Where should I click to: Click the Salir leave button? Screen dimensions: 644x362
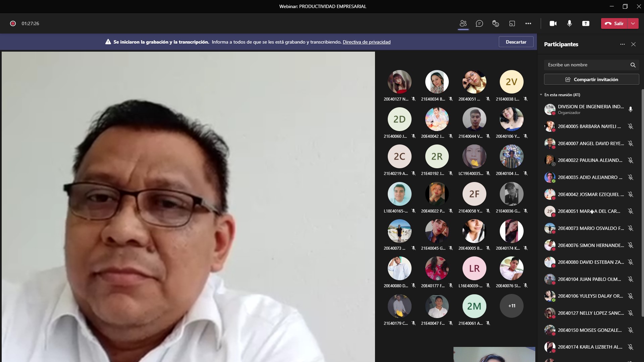tap(614, 23)
